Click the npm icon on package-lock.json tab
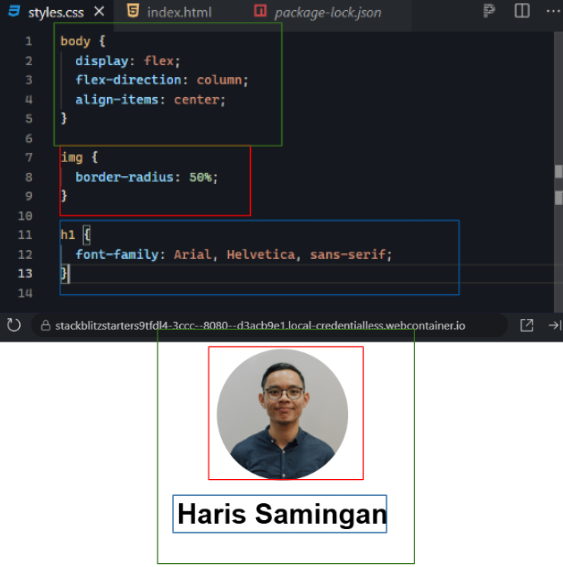Image resolution: width=563 pixels, height=567 pixels. [x=260, y=10]
